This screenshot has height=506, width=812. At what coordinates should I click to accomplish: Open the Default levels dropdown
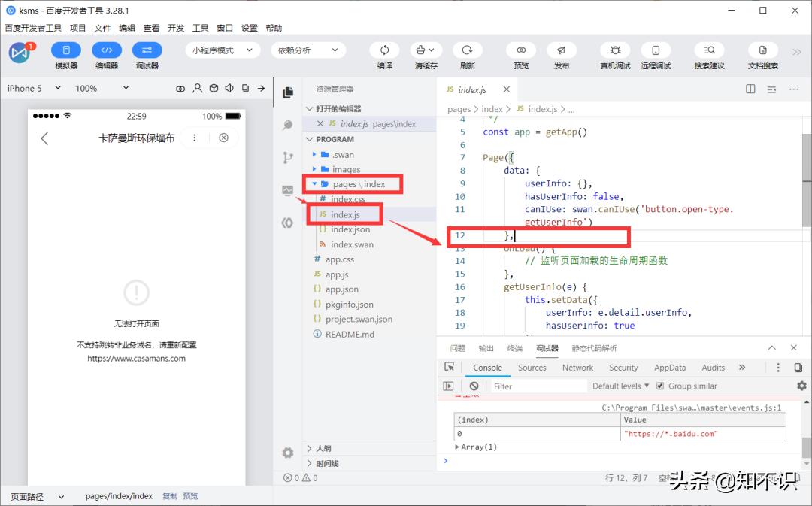coord(620,386)
